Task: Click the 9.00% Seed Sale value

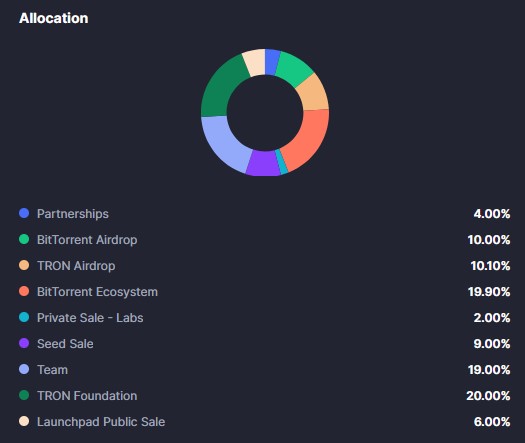Action: click(492, 344)
